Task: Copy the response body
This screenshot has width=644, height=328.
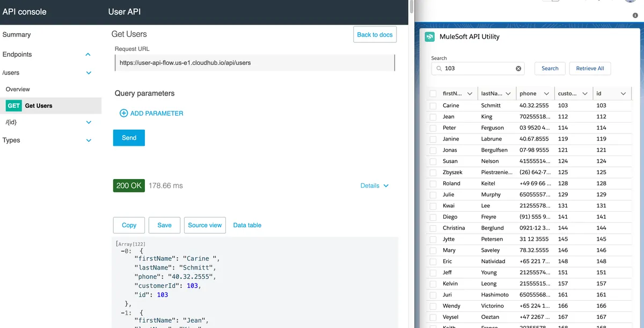Action: pyautogui.click(x=129, y=225)
